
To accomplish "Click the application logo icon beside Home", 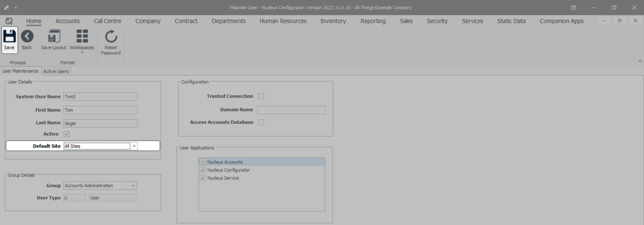I will 9,21.
